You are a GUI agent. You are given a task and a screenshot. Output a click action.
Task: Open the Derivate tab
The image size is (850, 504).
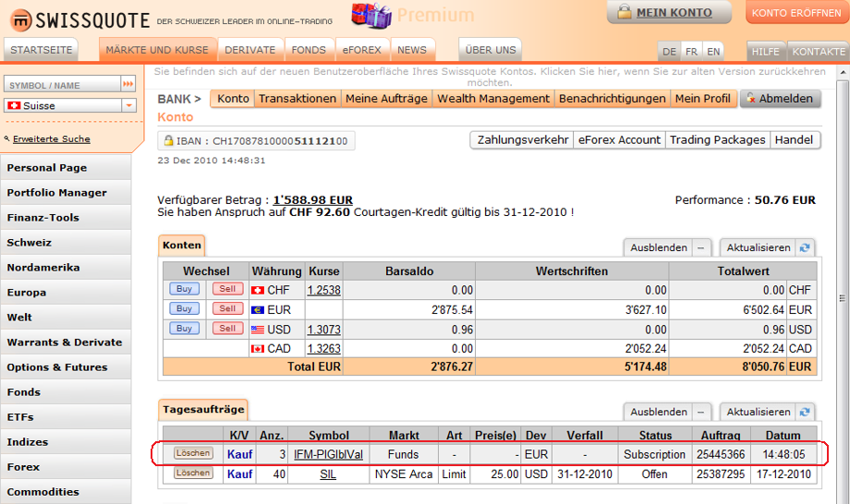click(249, 50)
